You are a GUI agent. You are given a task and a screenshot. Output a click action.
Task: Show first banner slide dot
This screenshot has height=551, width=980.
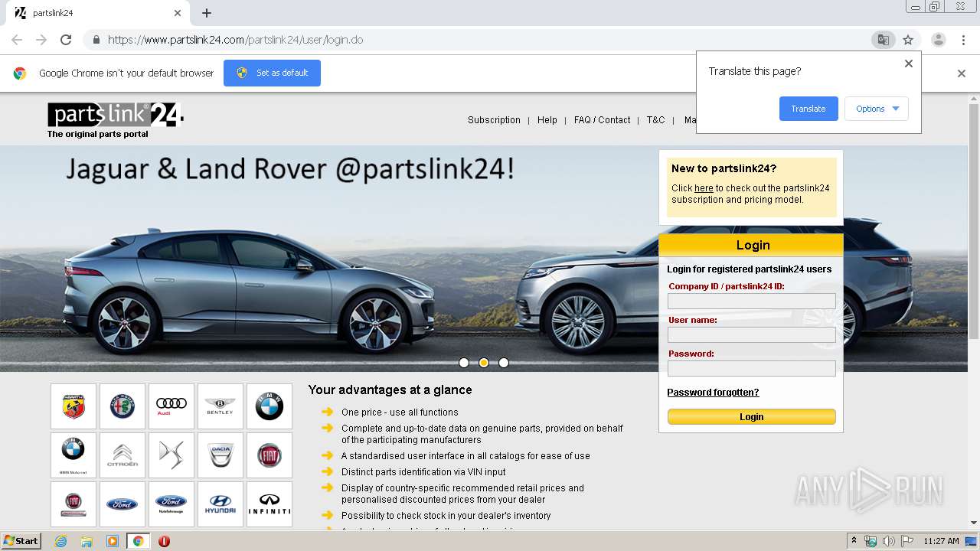click(464, 363)
